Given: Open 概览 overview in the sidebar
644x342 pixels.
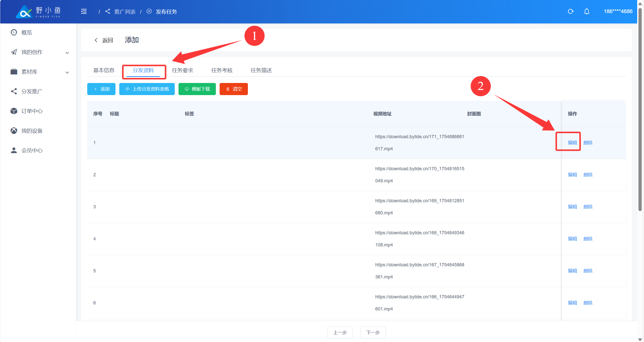Looking at the screenshot, I should pyautogui.click(x=26, y=33).
